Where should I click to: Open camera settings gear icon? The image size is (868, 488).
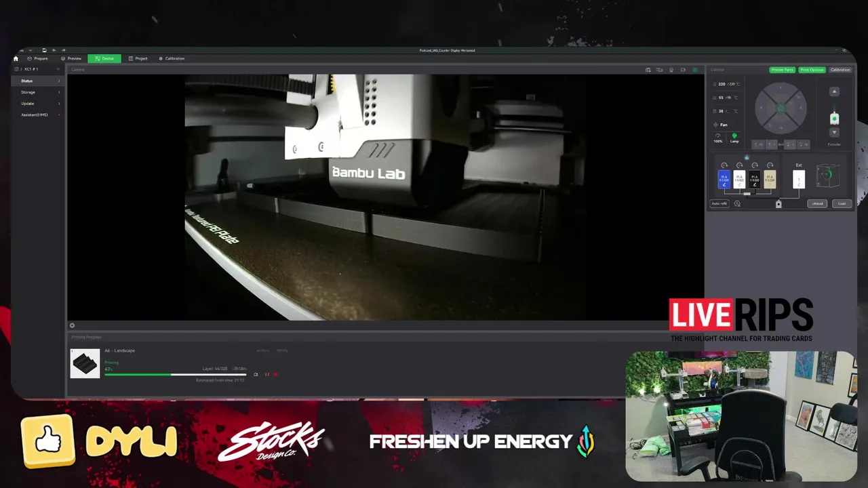pyautogui.click(x=695, y=70)
